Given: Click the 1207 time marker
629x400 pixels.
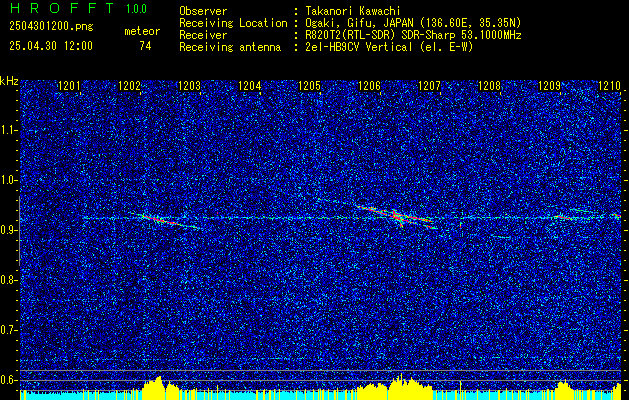Looking at the screenshot, I should click(430, 86).
